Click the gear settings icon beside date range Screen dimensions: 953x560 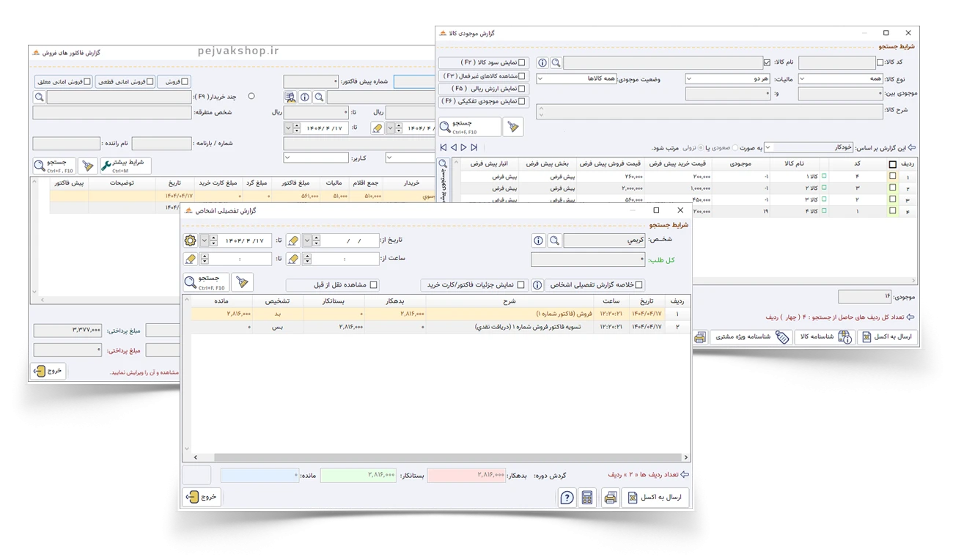(x=190, y=240)
